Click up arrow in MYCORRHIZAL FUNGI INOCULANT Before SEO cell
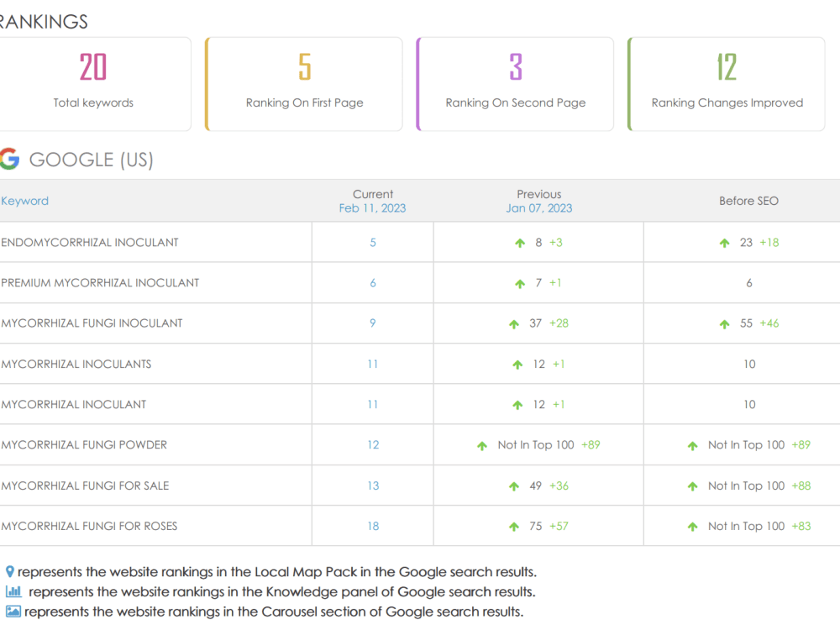This screenshot has width=840, height=630. click(724, 323)
